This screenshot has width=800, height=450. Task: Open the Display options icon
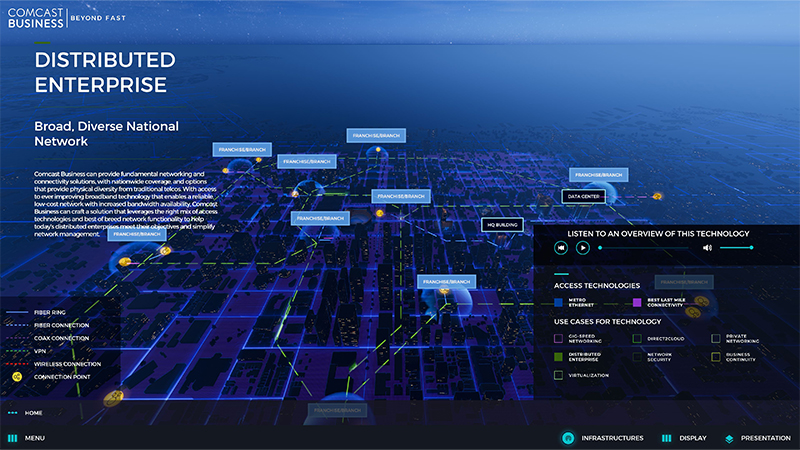pos(666,438)
